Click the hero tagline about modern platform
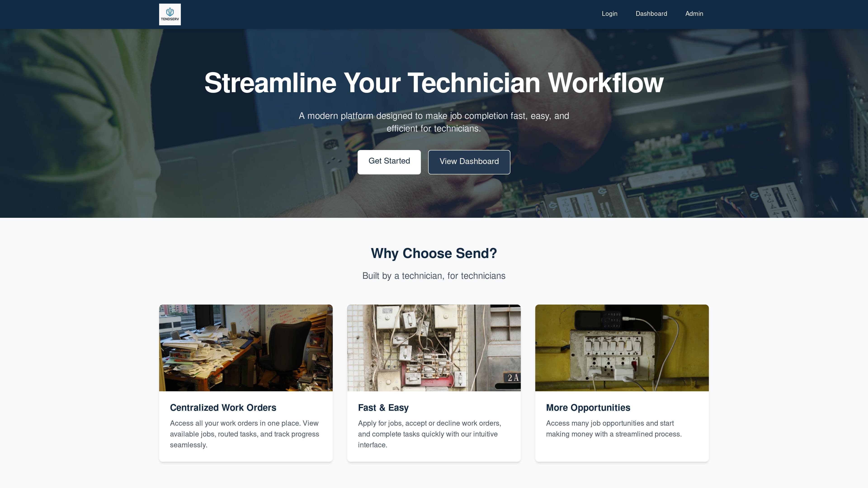Image resolution: width=868 pixels, height=488 pixels. click(x=434, y=122)
